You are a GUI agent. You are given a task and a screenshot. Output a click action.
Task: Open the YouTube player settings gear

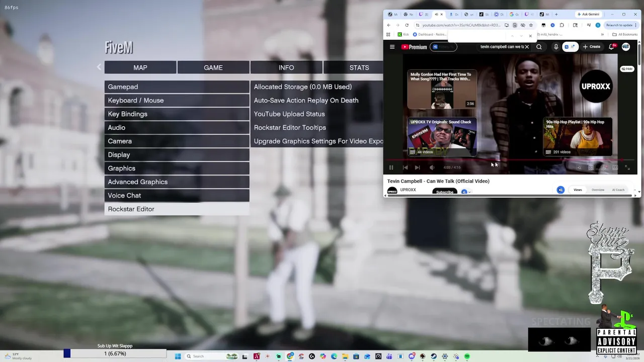pyautogui.click(x=603, y=167)
